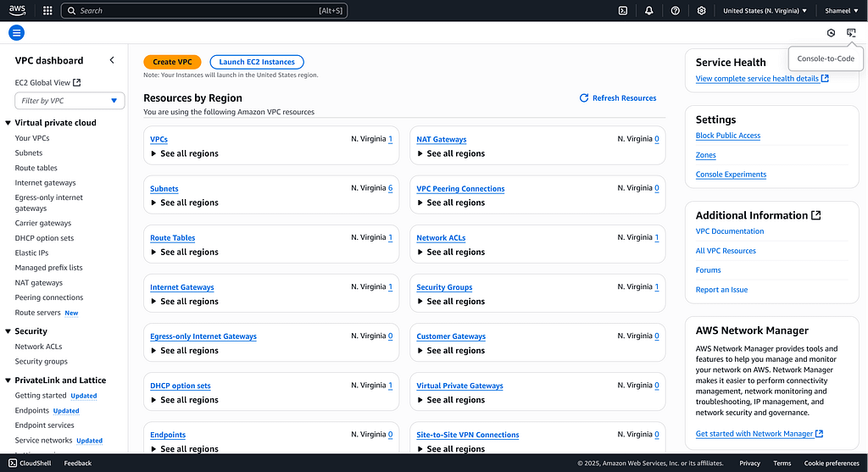Image resolution: width=868 pixels, height=472 pixels.
Task: Click the top Search input field
Action: [x=203, y=10]
